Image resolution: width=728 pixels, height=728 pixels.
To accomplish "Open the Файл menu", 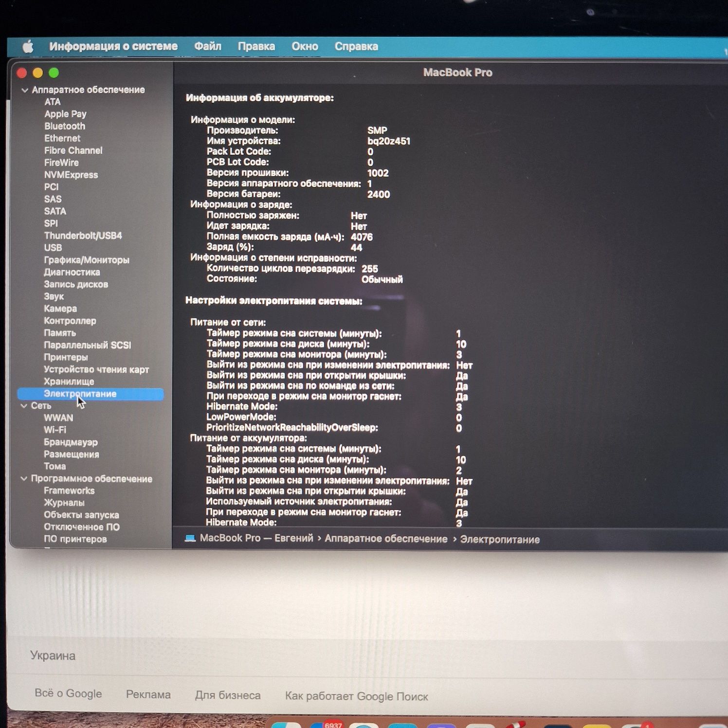I will coord(208,46).
